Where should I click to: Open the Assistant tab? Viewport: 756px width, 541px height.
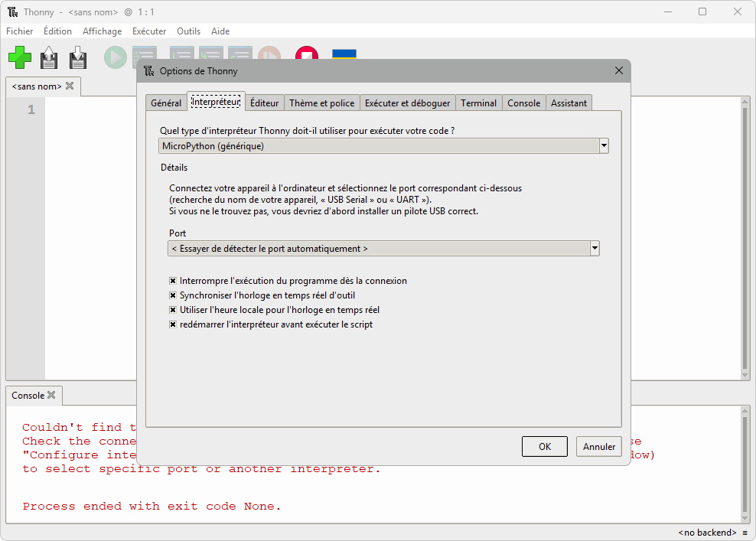(569, 103)
